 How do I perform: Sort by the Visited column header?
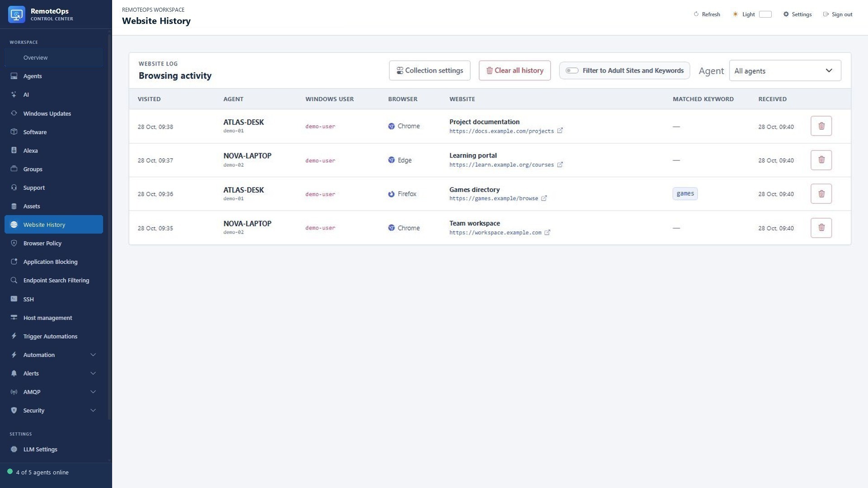(149, 99)
